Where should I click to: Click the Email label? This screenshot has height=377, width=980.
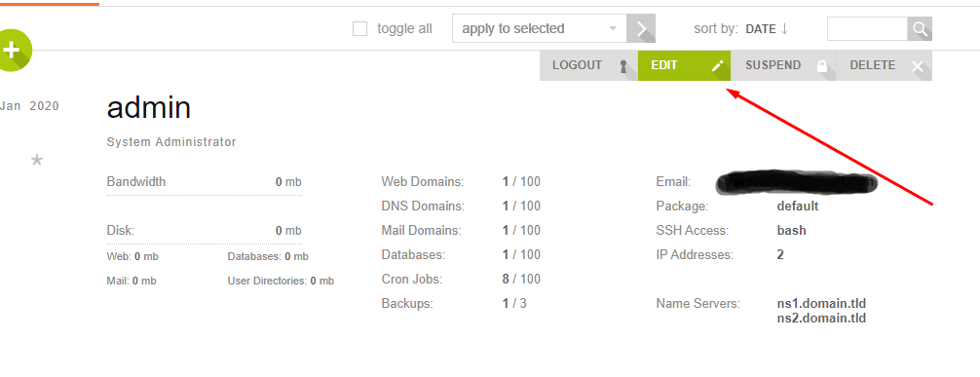click(674, 182)
